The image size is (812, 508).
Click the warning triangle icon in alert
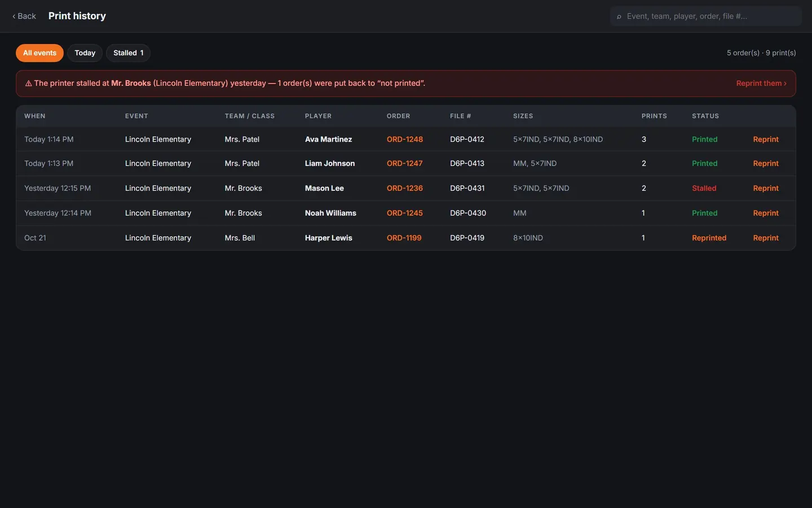coord(28,84)
